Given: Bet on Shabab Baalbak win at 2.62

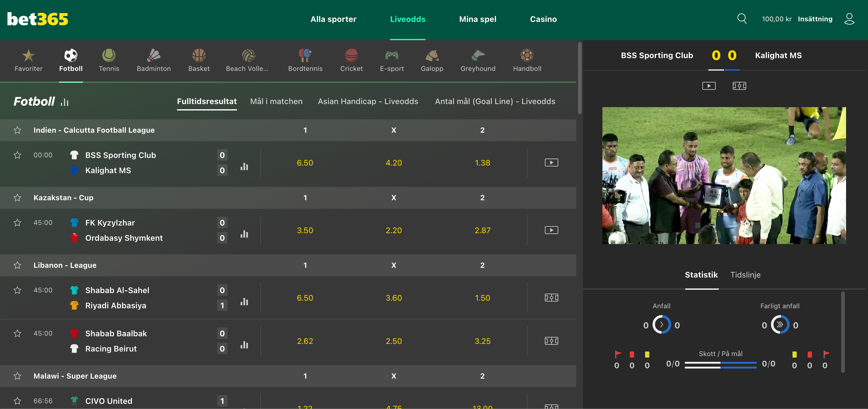Looking at the screenshot, I should point(305,341).
